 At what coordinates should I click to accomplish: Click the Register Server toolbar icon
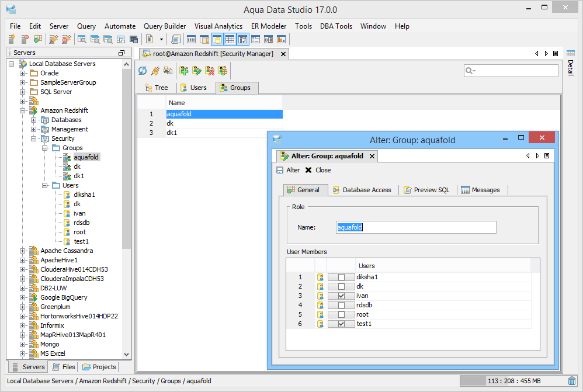pos(12,39)
